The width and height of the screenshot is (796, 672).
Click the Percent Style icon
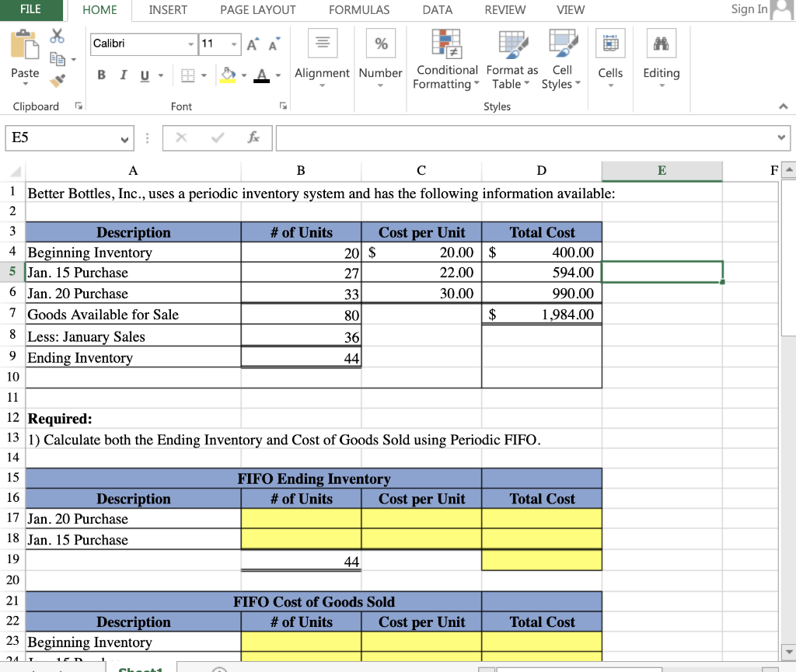(x=380, y=44)
